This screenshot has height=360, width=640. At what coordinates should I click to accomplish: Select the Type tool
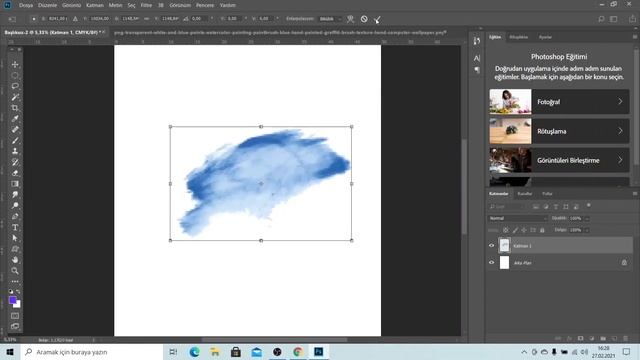point(15,227)
